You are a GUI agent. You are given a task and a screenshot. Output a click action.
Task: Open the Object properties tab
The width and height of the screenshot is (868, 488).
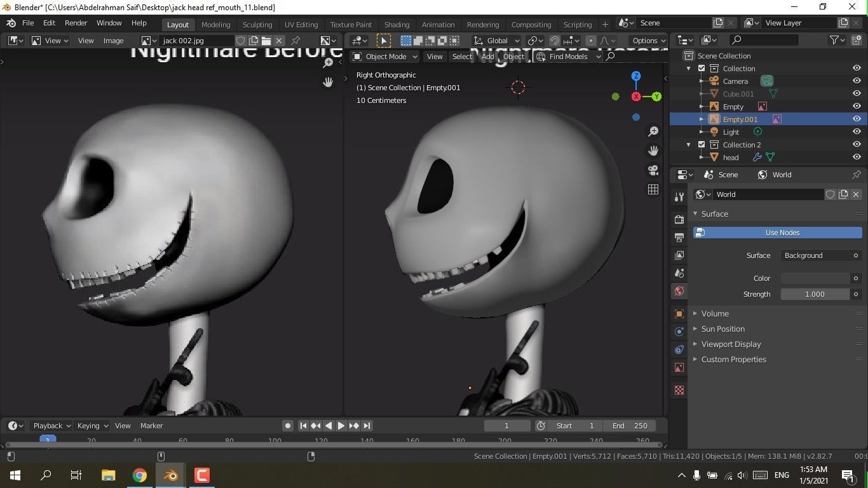[679, 314]
